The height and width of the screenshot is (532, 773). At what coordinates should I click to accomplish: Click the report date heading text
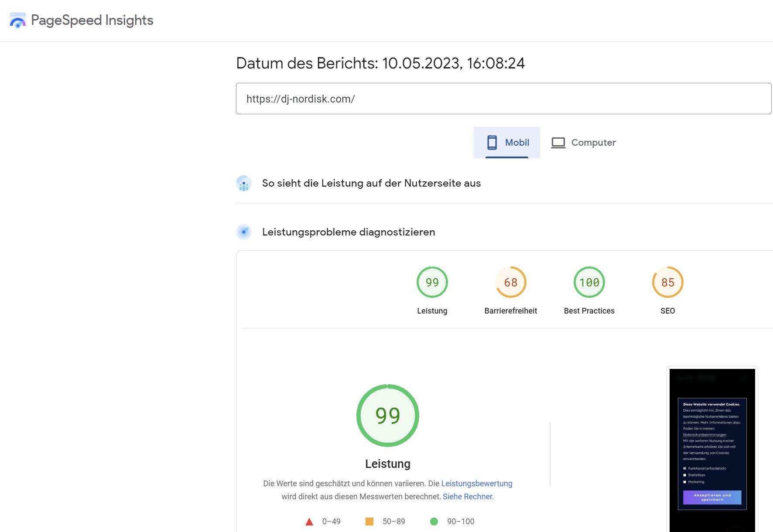point(380,63)
